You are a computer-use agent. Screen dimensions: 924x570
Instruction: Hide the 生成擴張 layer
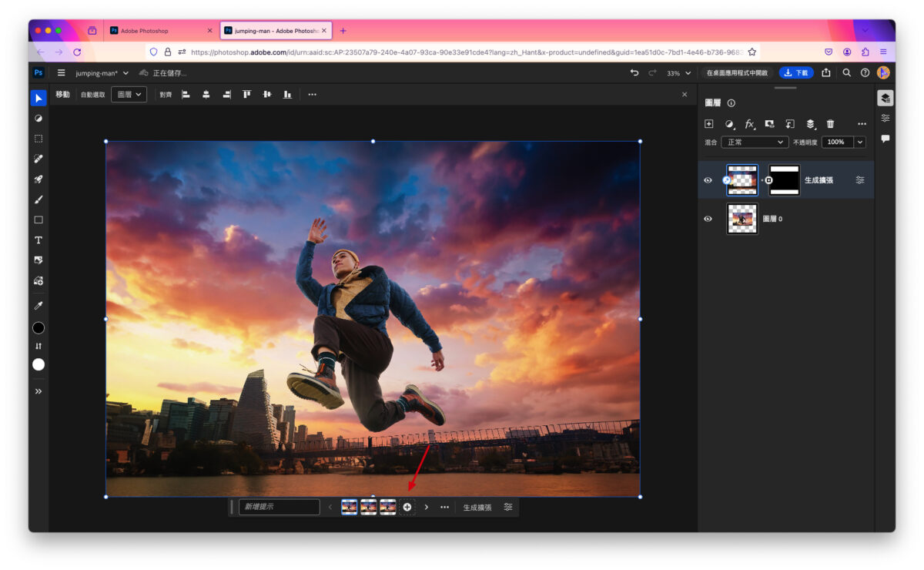(x=708, y=180)
